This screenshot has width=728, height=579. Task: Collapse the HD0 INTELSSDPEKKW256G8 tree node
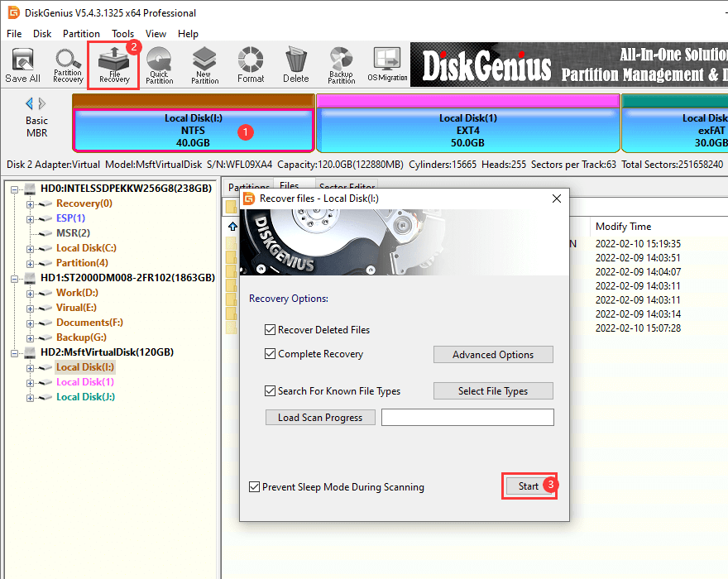pos(14,189)
